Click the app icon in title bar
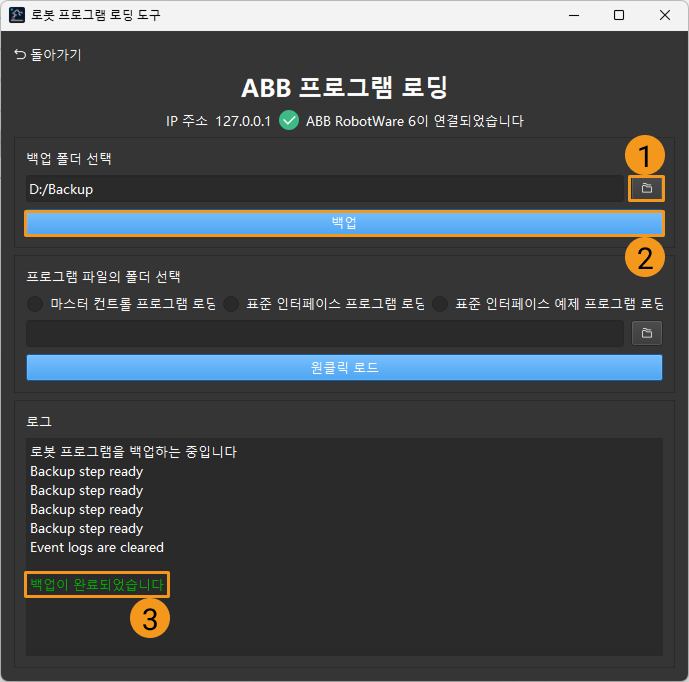 (17, 15)
